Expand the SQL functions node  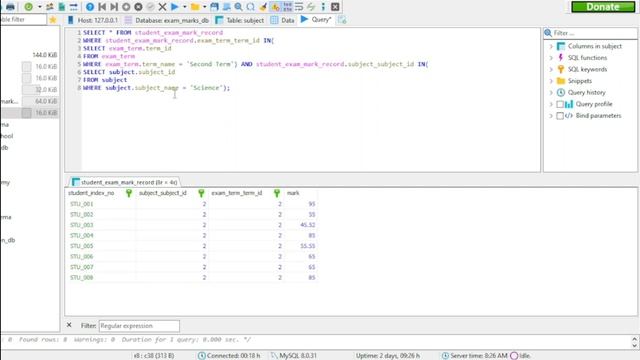pos(551,58)
